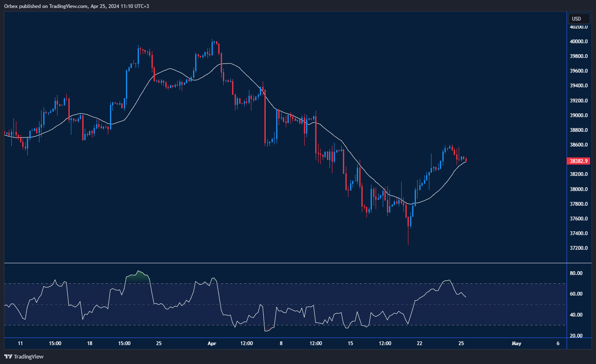Select the 22 date marker on time axis

coord(419,343)
